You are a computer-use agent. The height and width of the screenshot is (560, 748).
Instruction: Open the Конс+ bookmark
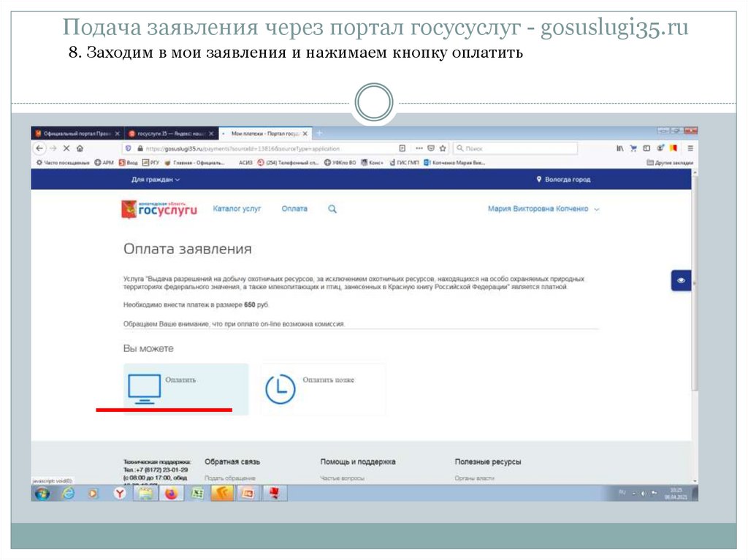(x=372, y=163)
